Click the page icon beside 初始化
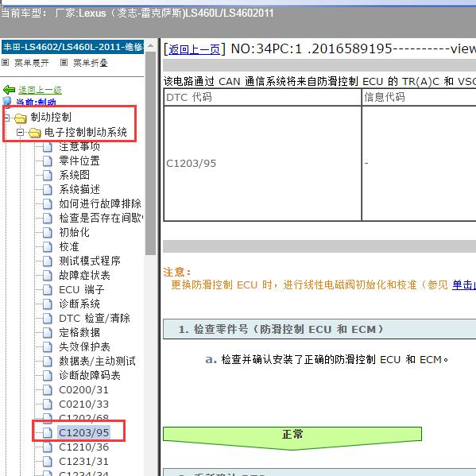The width and height of the screenshot is (476, 476). point(48,233)
